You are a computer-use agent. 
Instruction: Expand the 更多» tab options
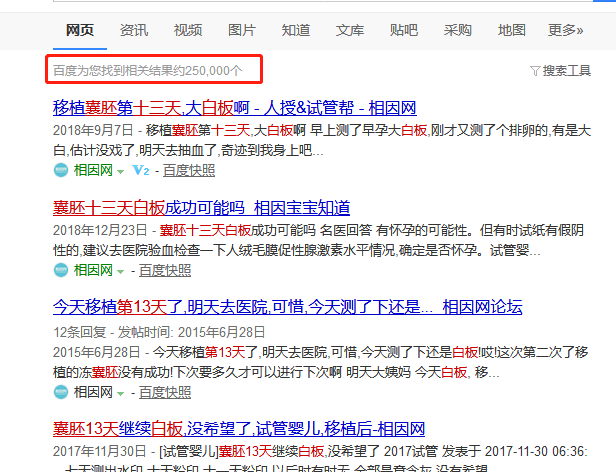[566, 30]
